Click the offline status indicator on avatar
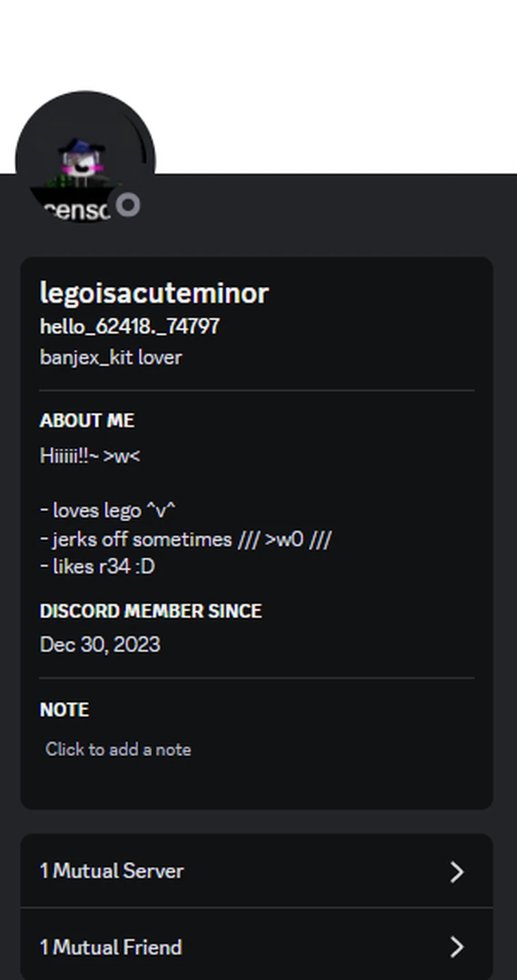The height and width of the screenshot is (980, 517). tap(128, 205)
